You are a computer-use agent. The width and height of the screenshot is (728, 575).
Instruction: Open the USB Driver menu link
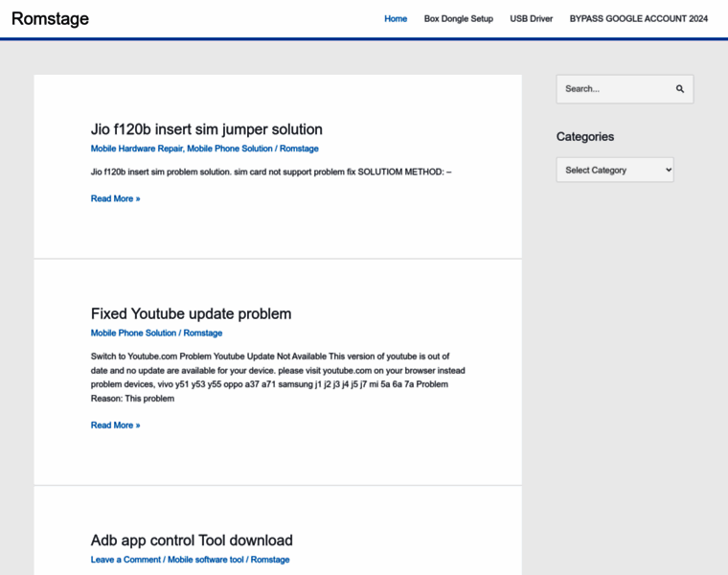(x=532, y=18)
